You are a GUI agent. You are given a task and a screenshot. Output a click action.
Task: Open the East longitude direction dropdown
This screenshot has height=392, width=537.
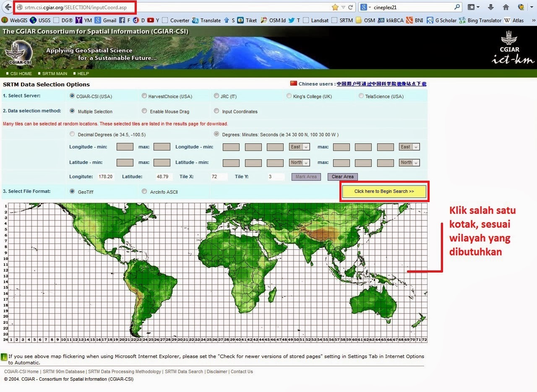(x=299, y=147)
